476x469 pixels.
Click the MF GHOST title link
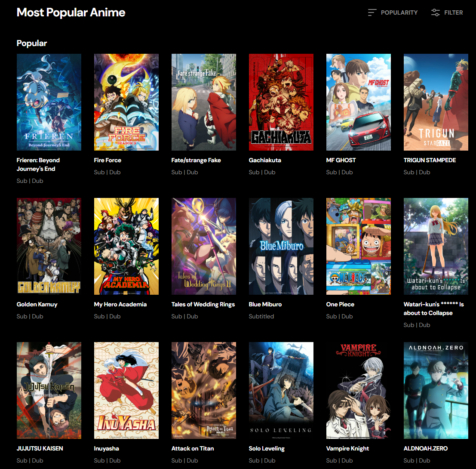click(x=341, y=160)
